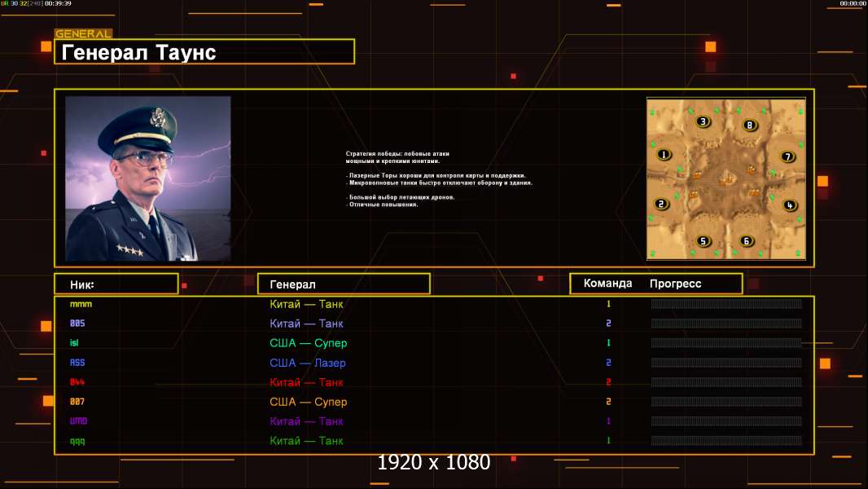
Task: Click the "Ник:" column header
Action: (x=116, y=284)
